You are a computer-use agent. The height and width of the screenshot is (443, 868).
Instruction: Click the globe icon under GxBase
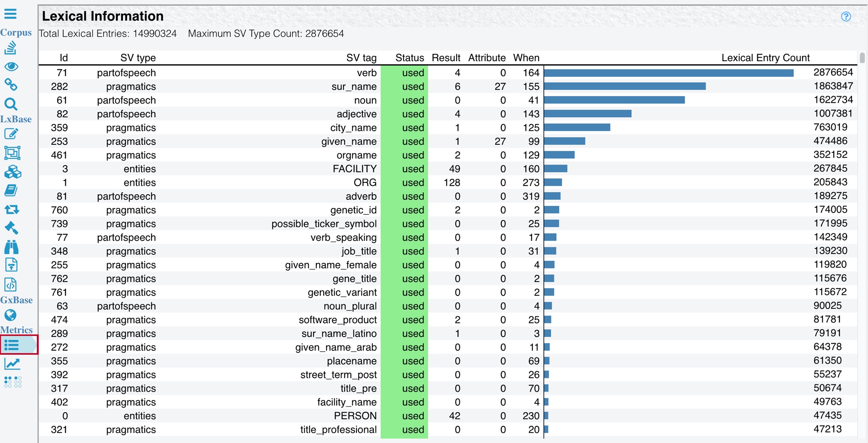(11, 315)
